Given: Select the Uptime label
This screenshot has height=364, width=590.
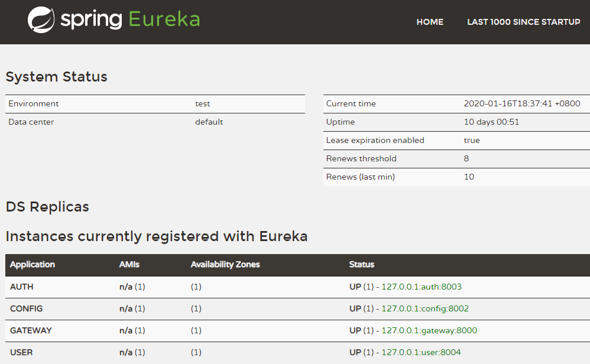Looking at the screenshot, I should point(340,122).
